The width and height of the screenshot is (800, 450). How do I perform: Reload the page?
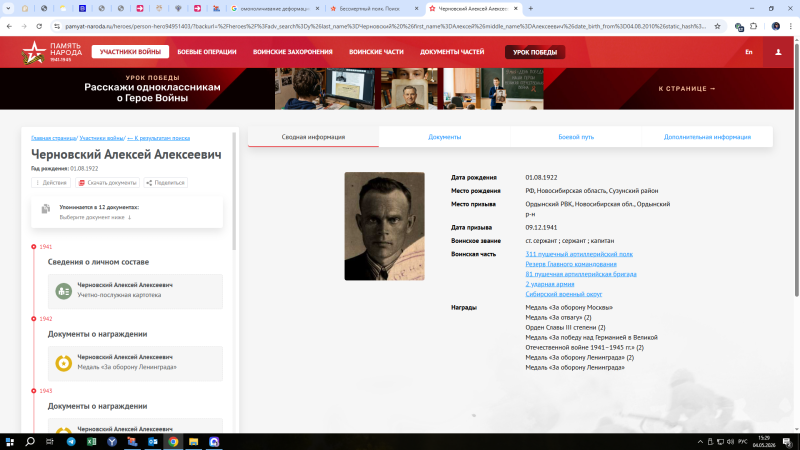[x=39, y=26]
